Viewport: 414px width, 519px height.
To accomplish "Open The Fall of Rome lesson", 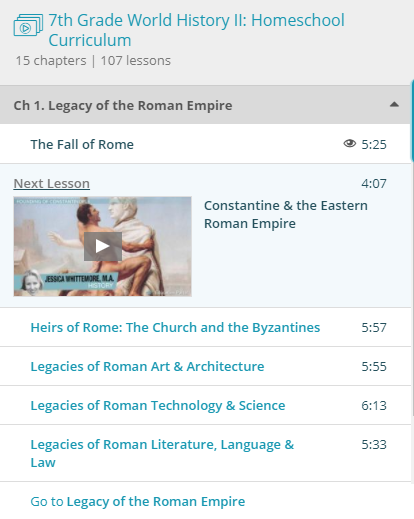I will coord(82,145).
